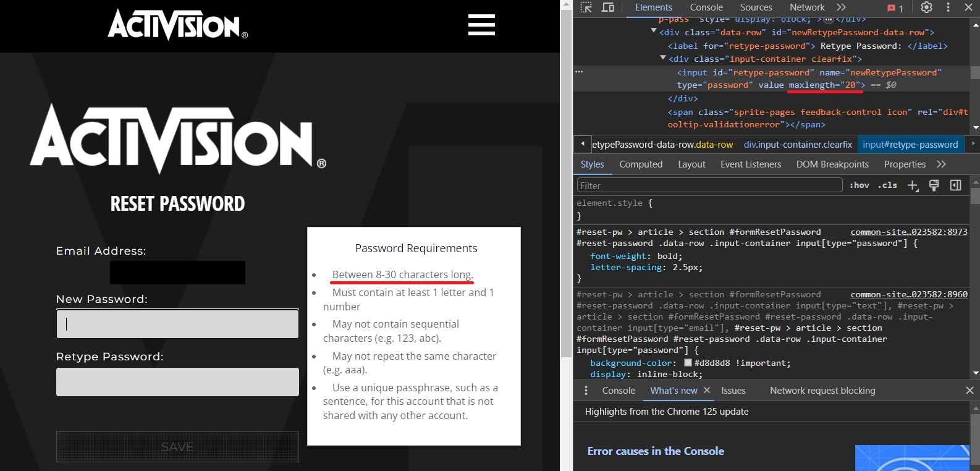Open the DevTools settings gear
Screen dimensions: 980x471
926,7
